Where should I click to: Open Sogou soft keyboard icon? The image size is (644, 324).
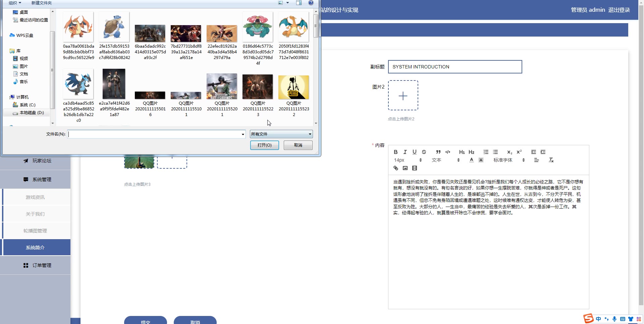point(623,319)
